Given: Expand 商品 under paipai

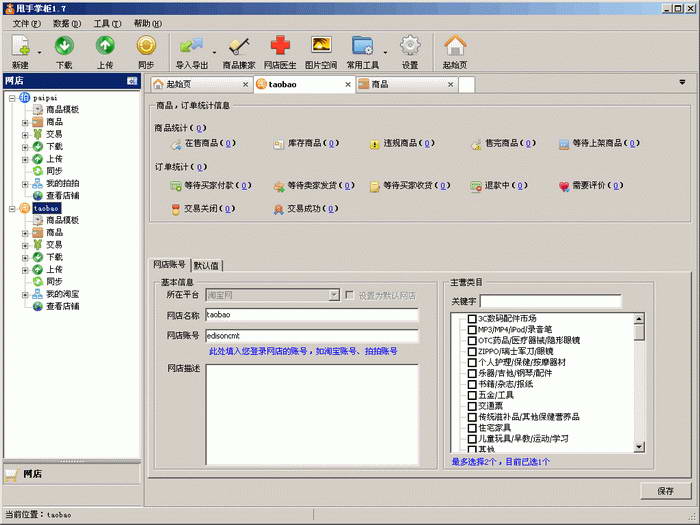Looking at the screenshot, I should pos(25,122).
